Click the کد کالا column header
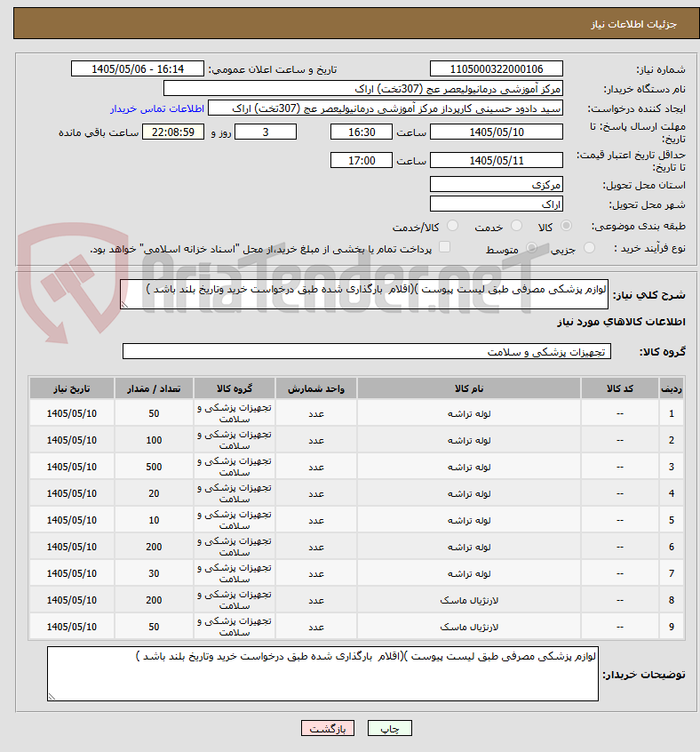This screenshot has height=752, width=700. [620, 388]
